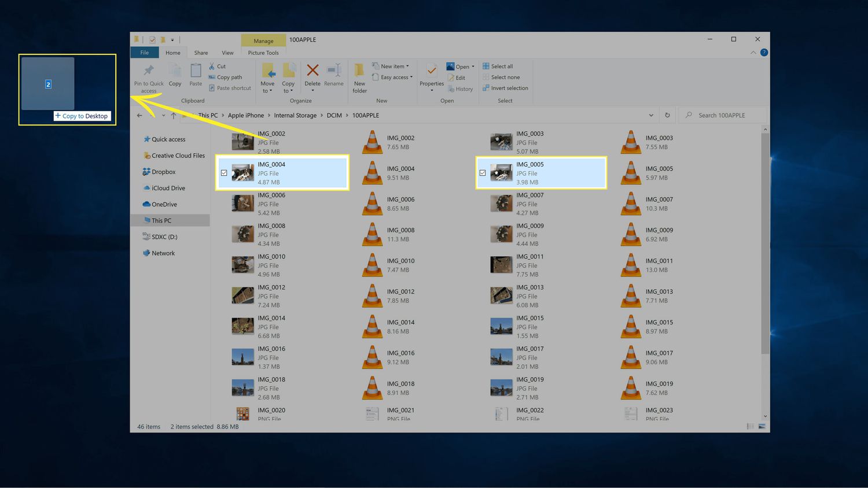Uncheck the IMG_0004 JPG file checkbox

click(224, 173)
